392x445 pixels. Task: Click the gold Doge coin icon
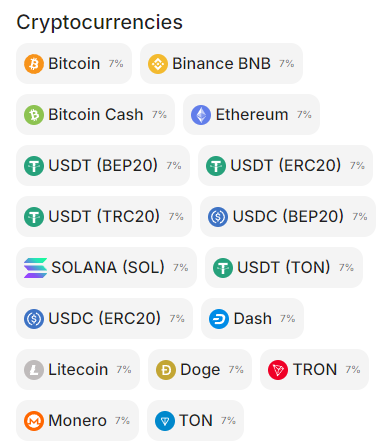[x=166, y=370]
